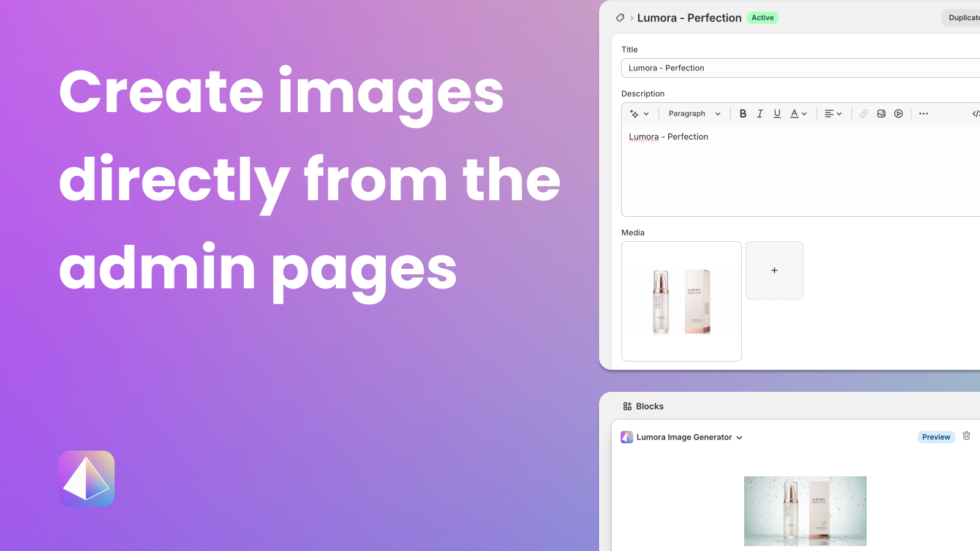Click the Preview button
This screenshot has width=980, height=551.
(936, 437)
